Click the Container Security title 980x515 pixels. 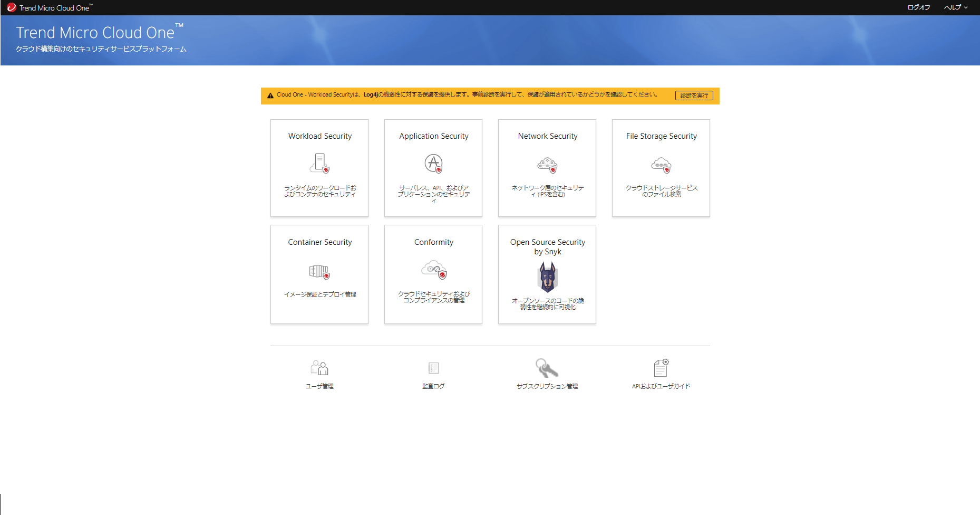coord(320,242)
